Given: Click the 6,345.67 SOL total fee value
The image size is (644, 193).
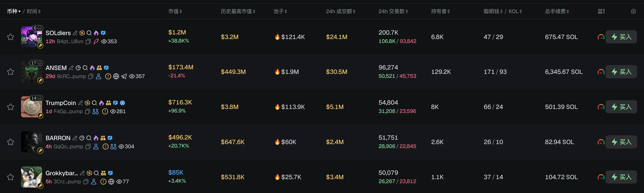Looking at the screenshot, I should 564,72.
